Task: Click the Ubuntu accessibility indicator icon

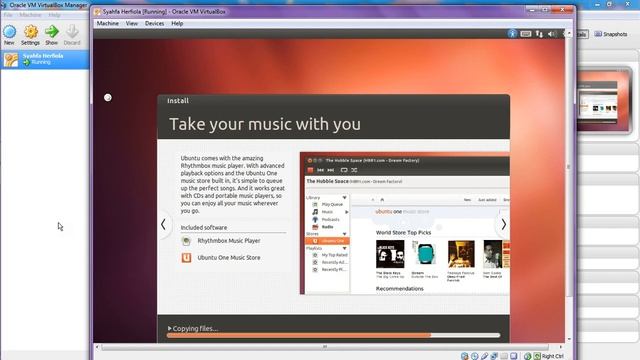Action: pyautogui.click(x=512, y=34)
